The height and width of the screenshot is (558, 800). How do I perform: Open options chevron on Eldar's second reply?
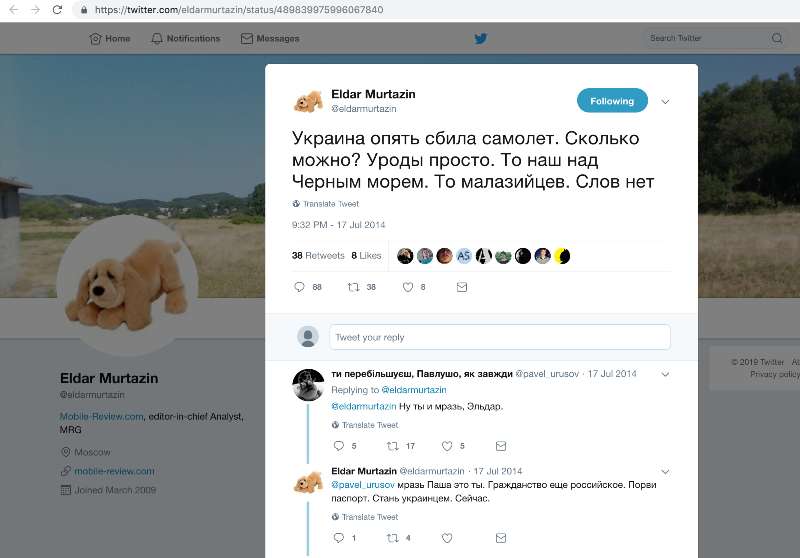click(666, 471)
